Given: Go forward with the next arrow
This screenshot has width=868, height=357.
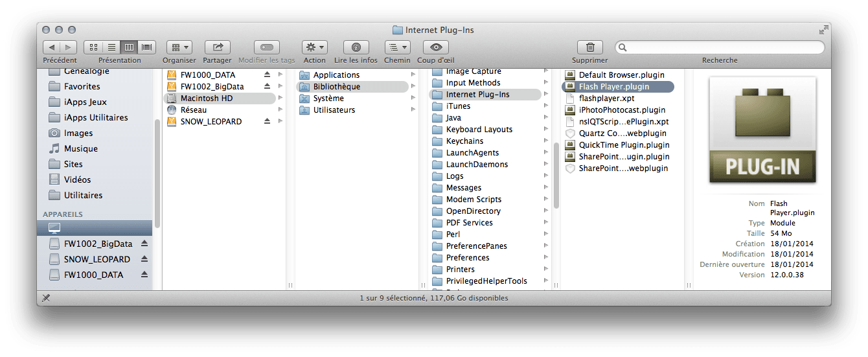Looking at the screenshot, I should (x=69, y=47).
